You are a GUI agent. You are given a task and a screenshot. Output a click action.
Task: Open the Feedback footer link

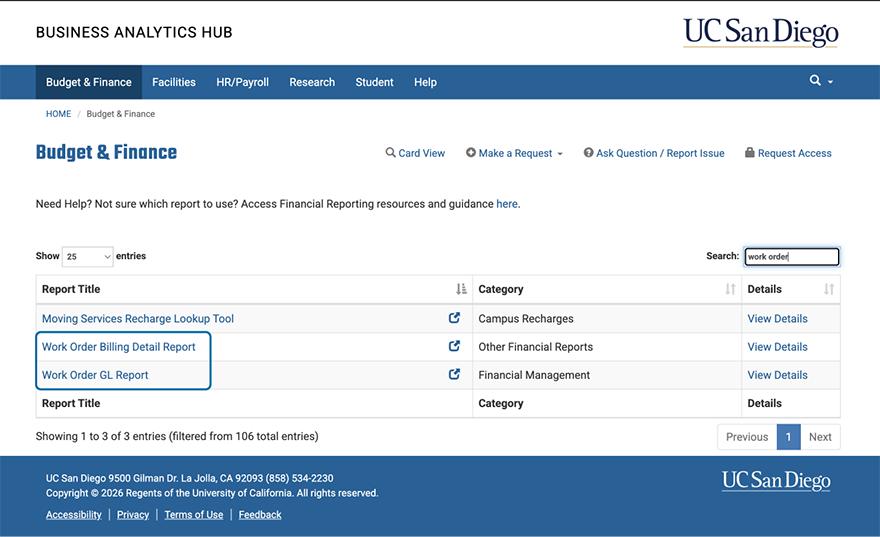coord(260,515)
